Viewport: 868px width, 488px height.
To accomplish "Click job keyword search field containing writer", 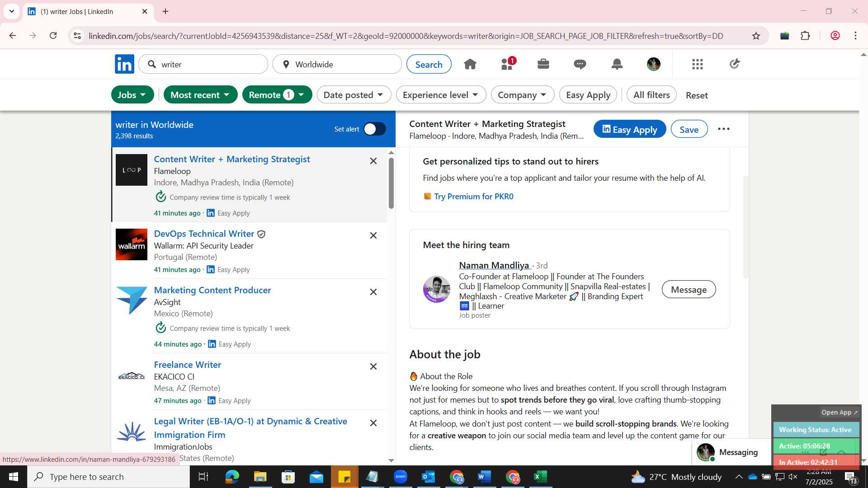I will [x=203, y=64].
